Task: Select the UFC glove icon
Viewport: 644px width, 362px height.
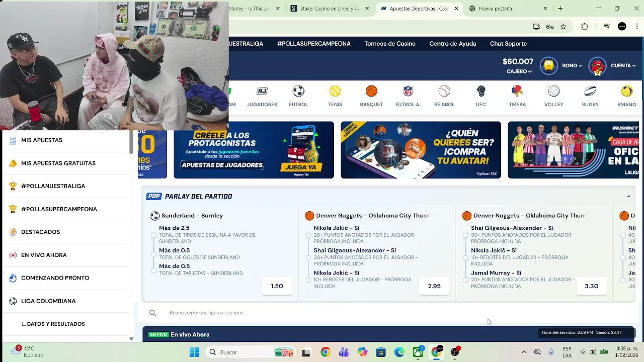Action: 481,91
